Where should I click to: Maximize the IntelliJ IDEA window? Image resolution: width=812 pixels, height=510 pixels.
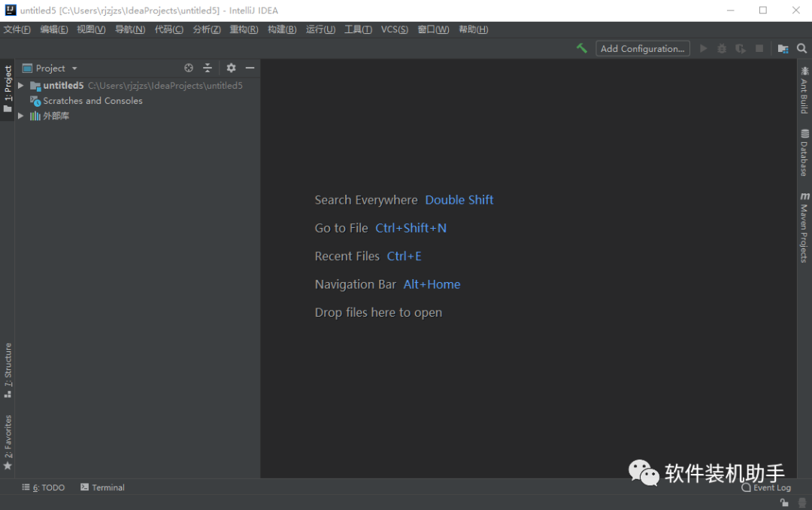[763, 10]
